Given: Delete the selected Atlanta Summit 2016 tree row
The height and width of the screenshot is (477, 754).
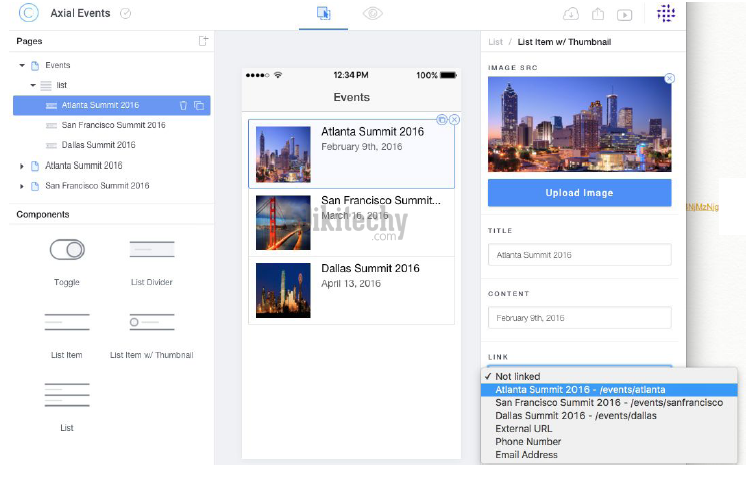Looking at the screenshot, I should pos(183,105).
